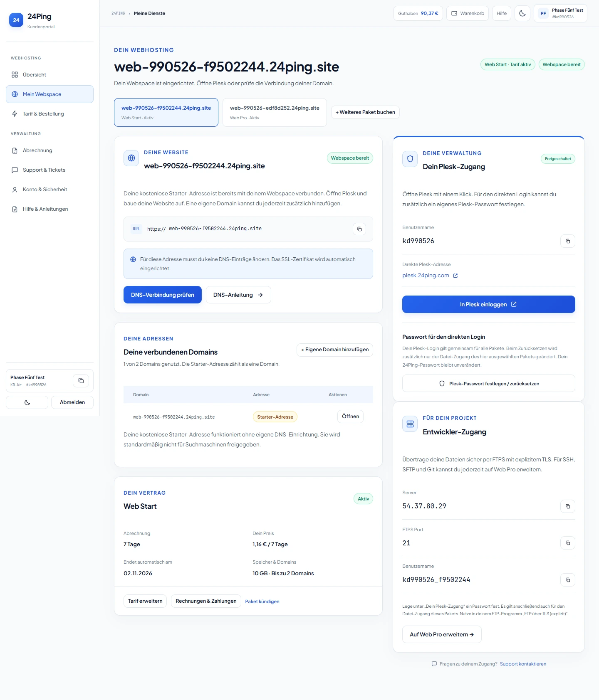Toggle dark mode in the top bar
The width and height of the screenshot is (599, 700).
[x=522, y=13]
